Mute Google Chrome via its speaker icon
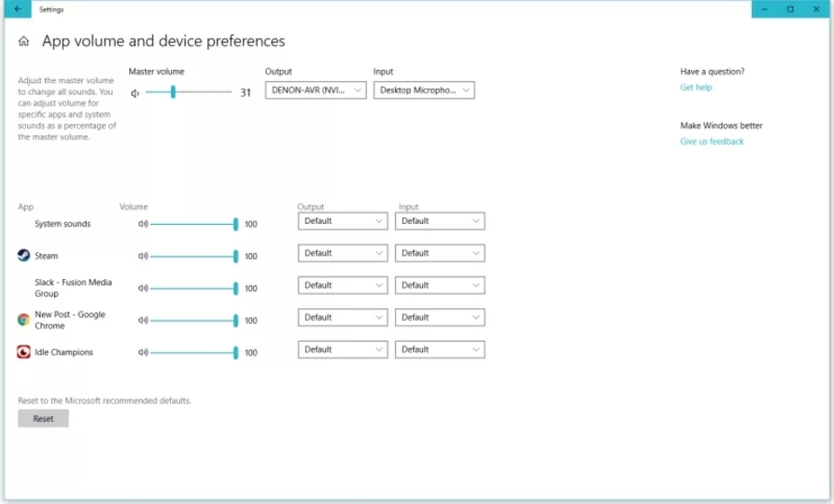This screenshot has height=504, width=834. coord(143,320)
